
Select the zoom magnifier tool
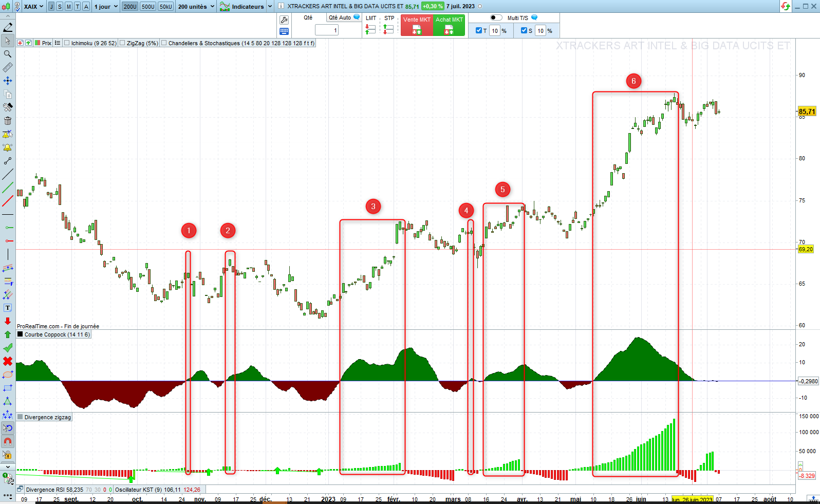pos(8,54)
